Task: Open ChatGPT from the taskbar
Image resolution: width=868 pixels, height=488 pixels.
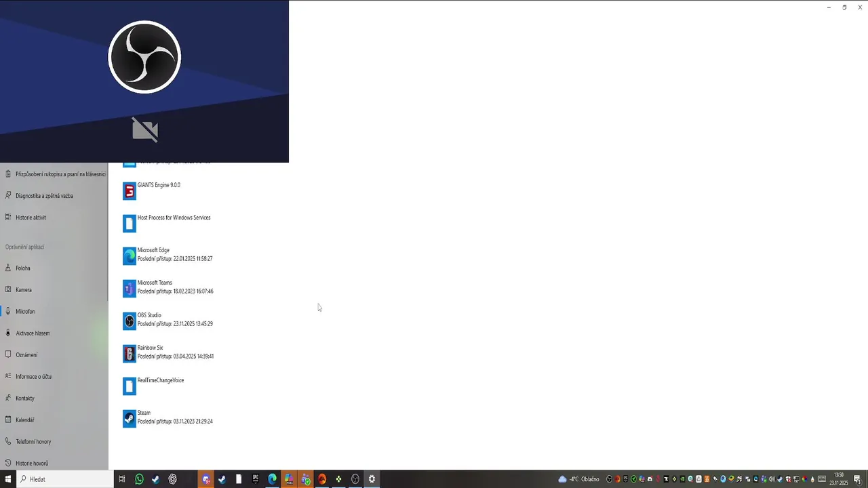Action: 172,479
